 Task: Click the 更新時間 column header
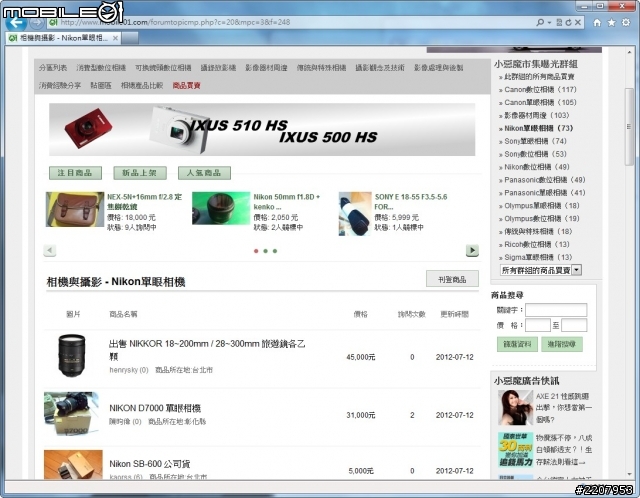[x=454, y=314]
